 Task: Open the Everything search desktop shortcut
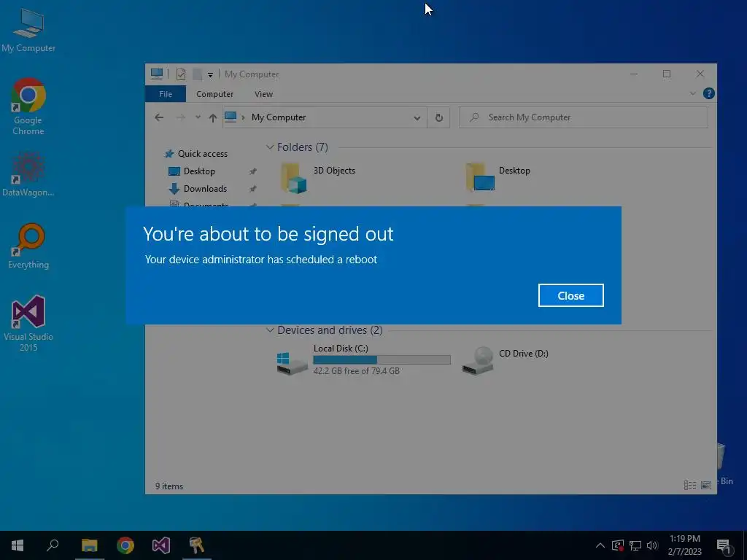tap(28, 246)
